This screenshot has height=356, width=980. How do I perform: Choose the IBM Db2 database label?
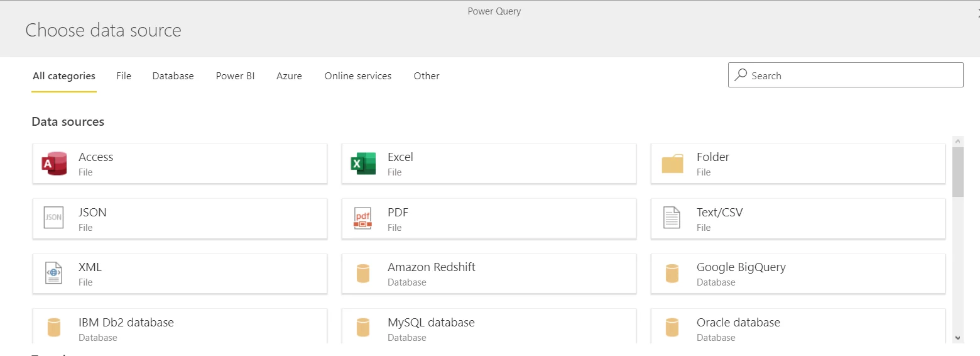pyautogui.click(x=126, y=323)
